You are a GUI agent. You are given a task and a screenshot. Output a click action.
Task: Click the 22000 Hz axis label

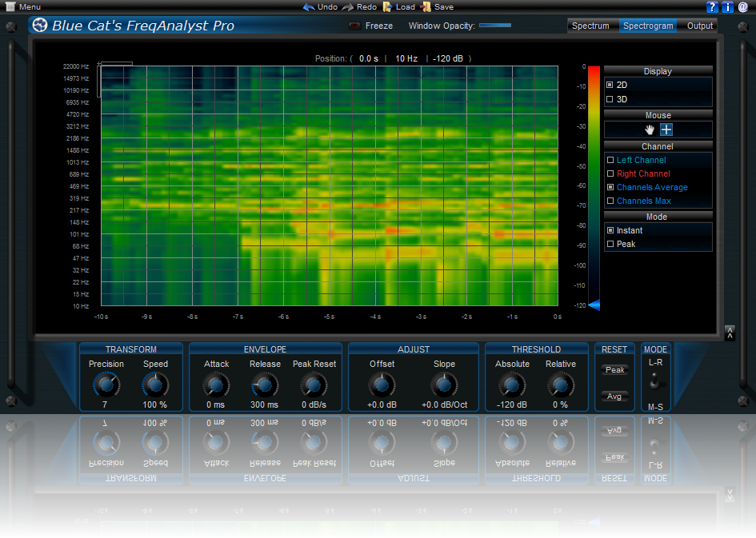[x=76, y=66]
